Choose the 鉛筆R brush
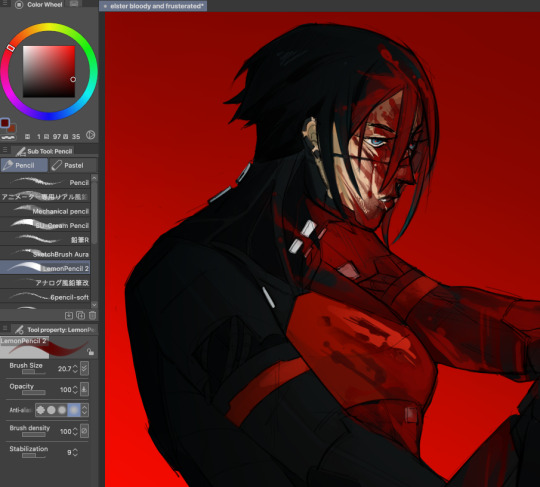This screenshot has height=487, width=540. (45, 239)
